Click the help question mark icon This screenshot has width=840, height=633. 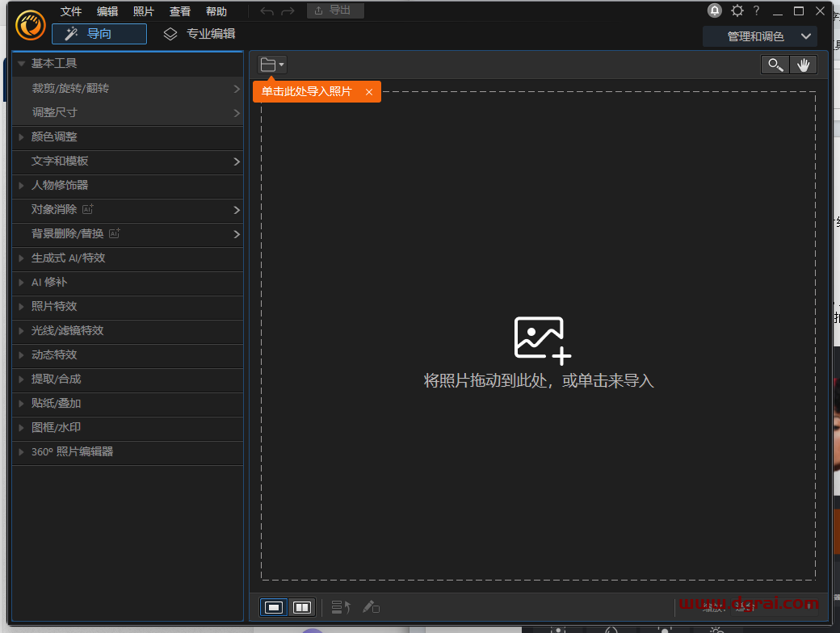pos(757,10)
